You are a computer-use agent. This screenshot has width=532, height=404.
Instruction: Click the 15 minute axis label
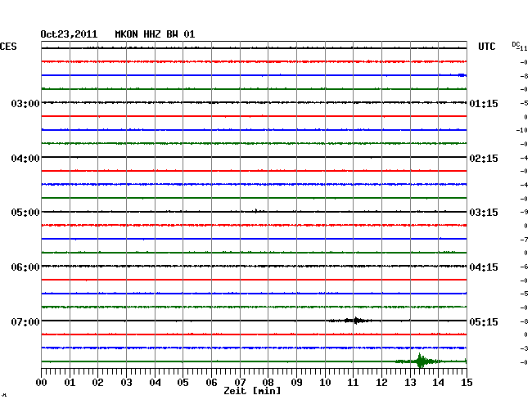pyautogui.click(x=467, y=382)
